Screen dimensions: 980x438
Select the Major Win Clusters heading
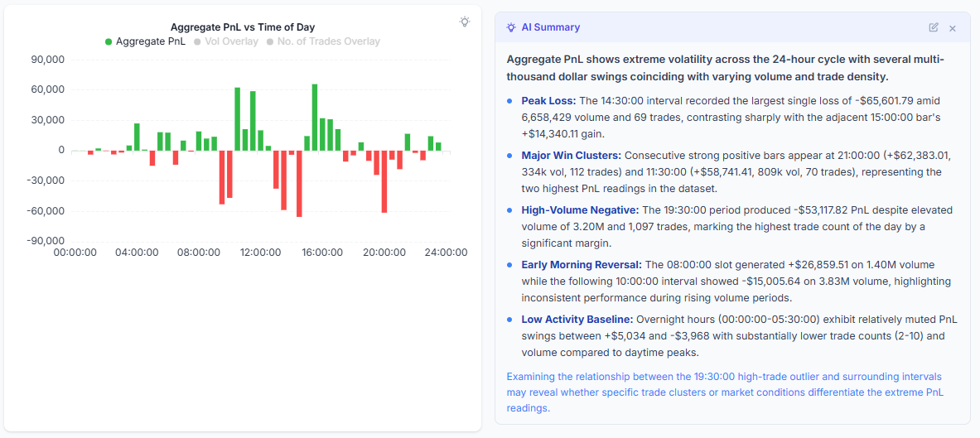(571, 155)
